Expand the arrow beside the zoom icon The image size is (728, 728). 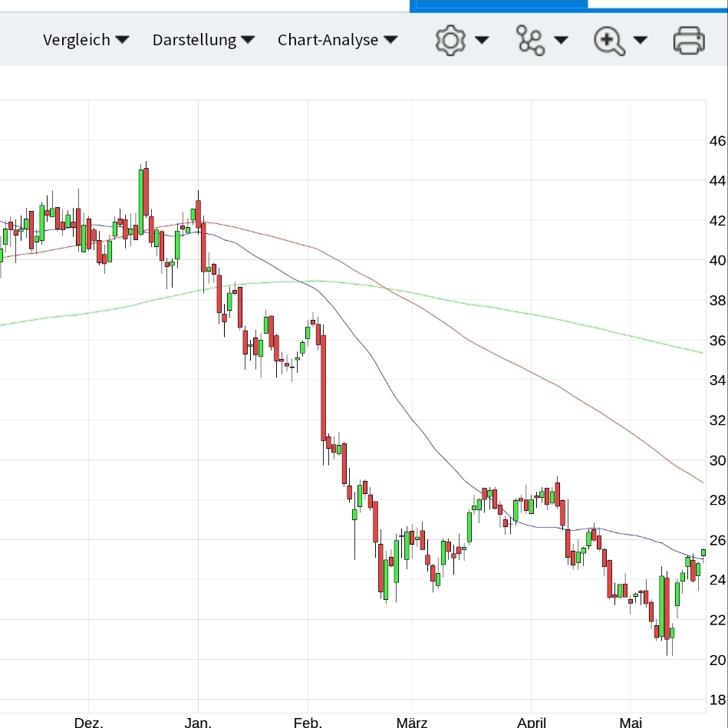click(x=641, y=41)
